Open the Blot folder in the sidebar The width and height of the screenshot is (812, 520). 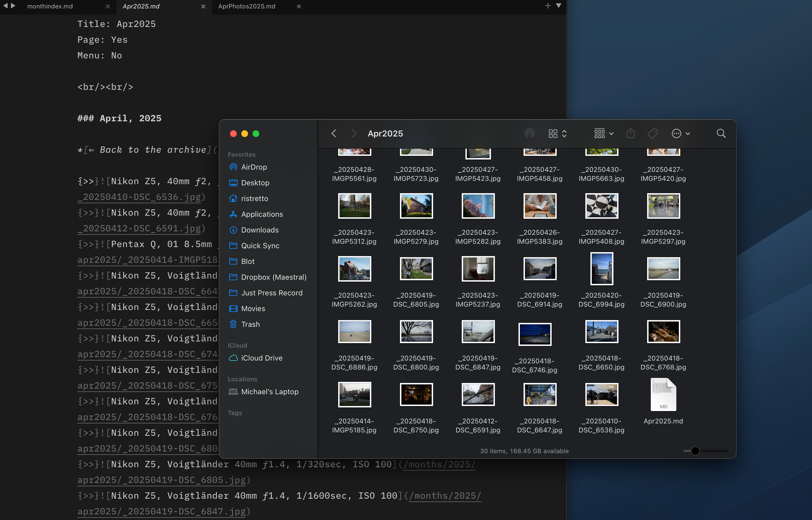(x=242, y=261)
